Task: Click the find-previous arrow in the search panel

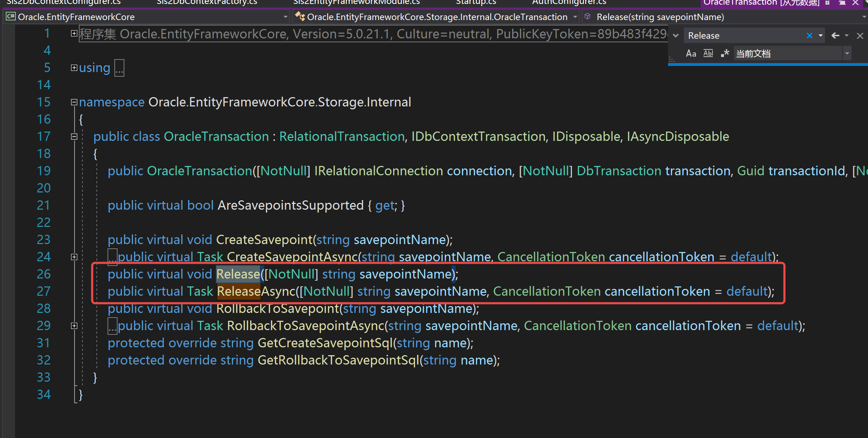Action: 836,35
